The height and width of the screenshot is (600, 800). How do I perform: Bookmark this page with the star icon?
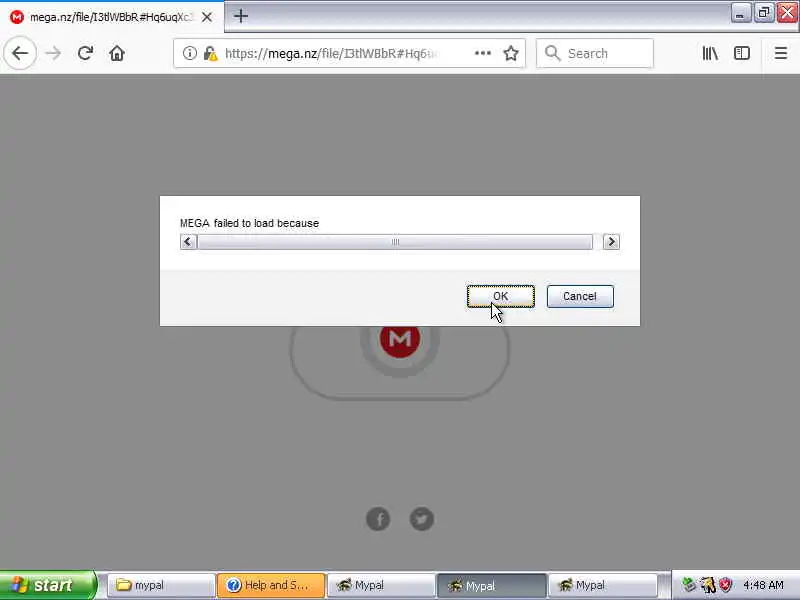(x=511, y=53)
